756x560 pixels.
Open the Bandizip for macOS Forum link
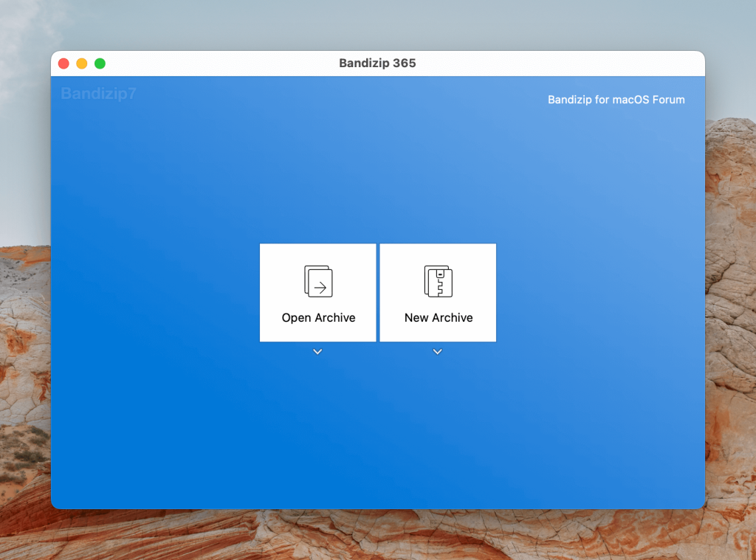pos(616,100)
